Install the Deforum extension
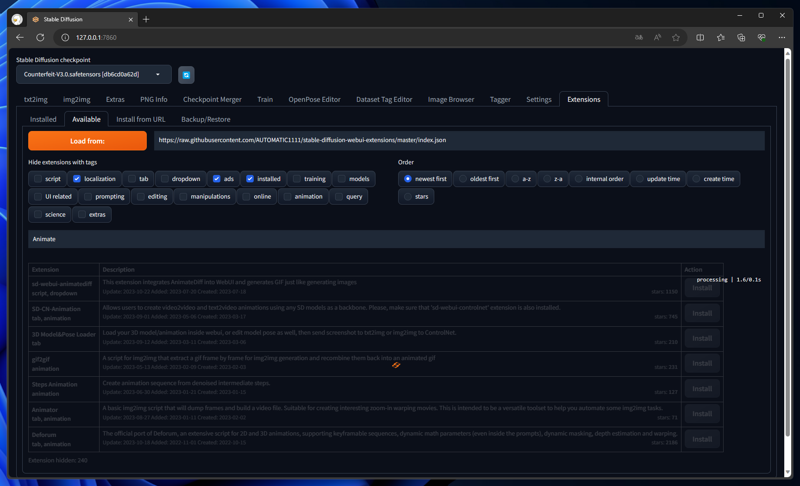The image size is (800, 486). (702, 439)
